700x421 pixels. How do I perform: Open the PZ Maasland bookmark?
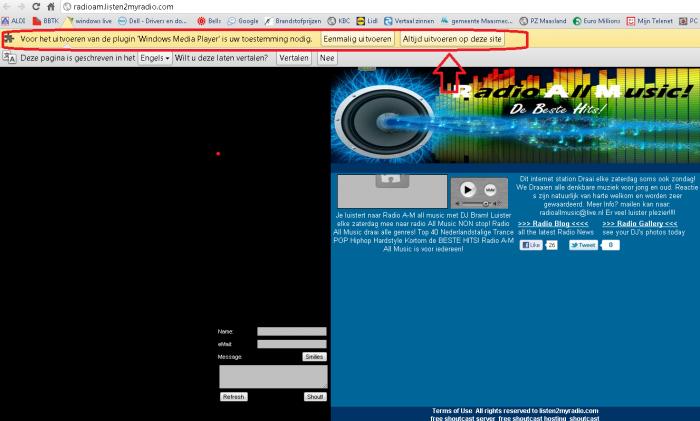pos(543,21)
